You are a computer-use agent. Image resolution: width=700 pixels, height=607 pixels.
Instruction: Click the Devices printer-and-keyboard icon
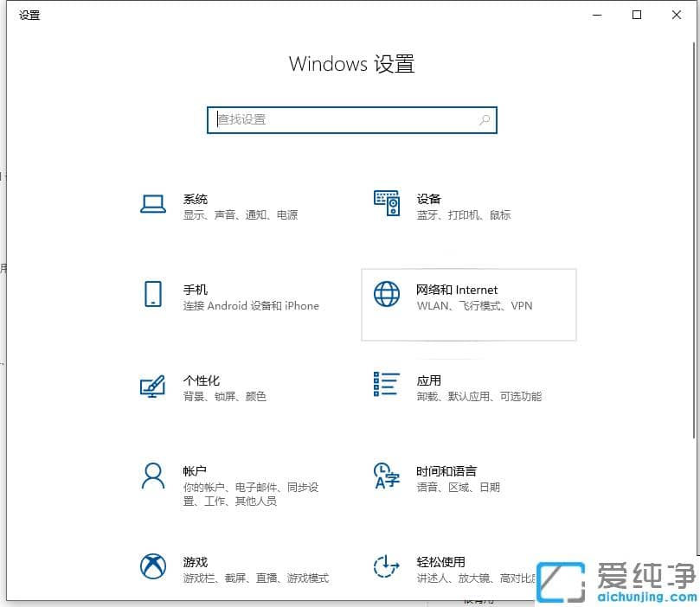[x=386, y=204]
